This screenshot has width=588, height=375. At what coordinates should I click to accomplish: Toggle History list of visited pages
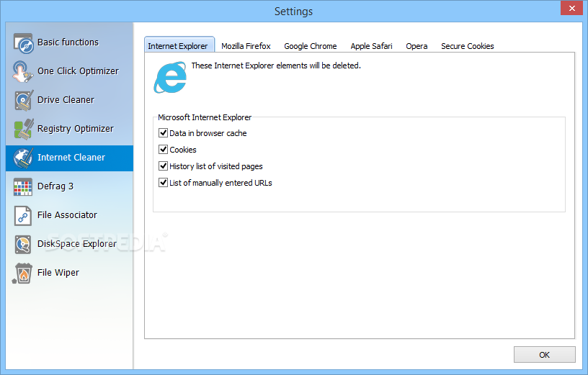click(163, 166)
